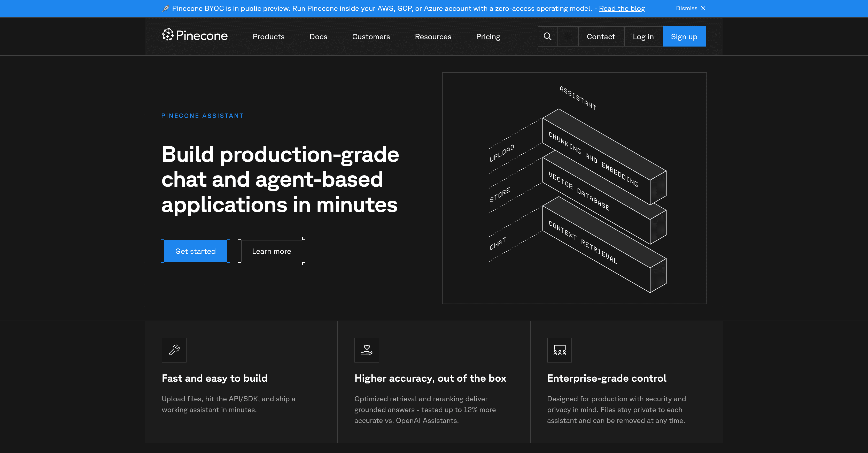
Task: Click the Read the blog link
Action: 621,8
